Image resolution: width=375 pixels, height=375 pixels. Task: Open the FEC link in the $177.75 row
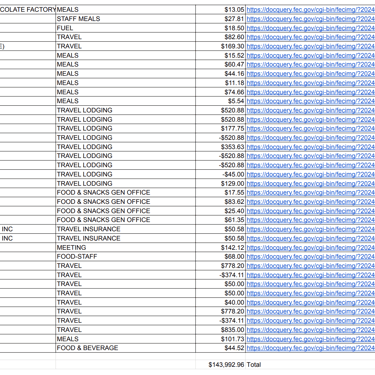(x=310, y=129)
